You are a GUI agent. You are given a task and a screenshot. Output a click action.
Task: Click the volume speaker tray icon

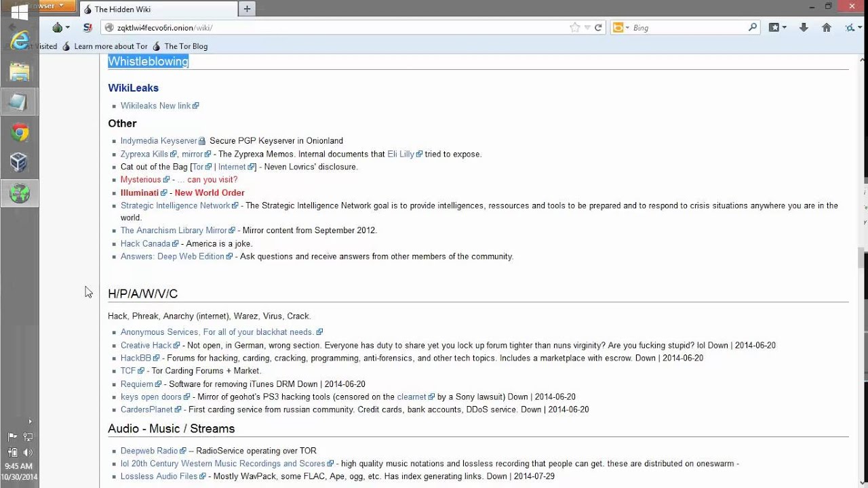[x=28, y=452]
